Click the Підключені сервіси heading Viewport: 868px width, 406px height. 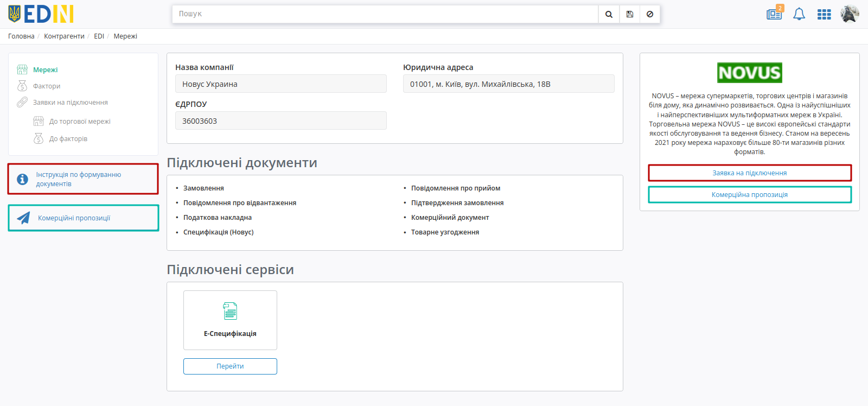[231, 270]
